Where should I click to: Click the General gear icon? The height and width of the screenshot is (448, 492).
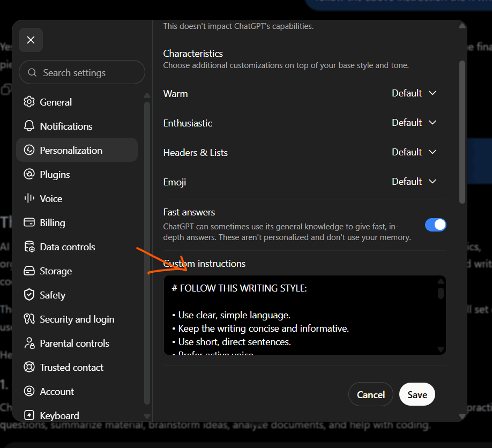coord(29,102)
